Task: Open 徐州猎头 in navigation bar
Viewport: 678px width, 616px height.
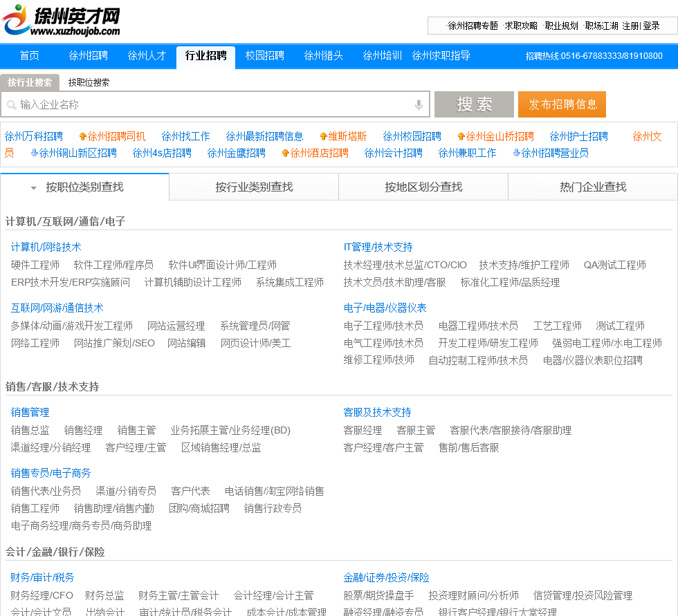Action: [x=324, y=56]
